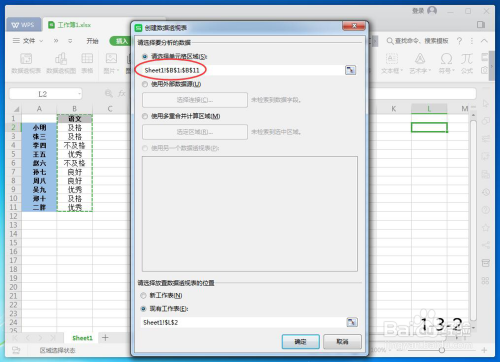
Task: Switch to the 插入 ribbon tab
Action: point(121,41)
